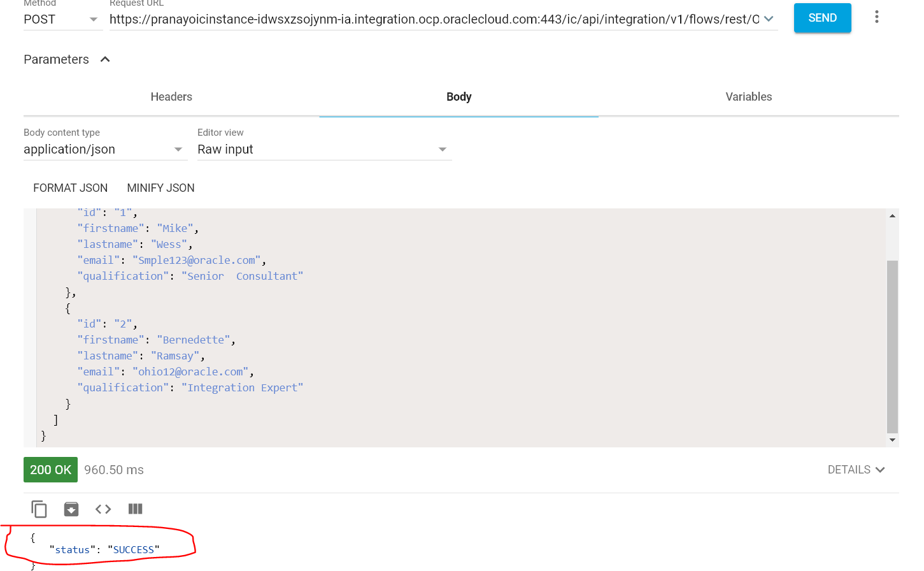Image resolution: width=924 pixels, height=571 pixels.
Task: Switch response to parsed table view
Action: point(134,509)
